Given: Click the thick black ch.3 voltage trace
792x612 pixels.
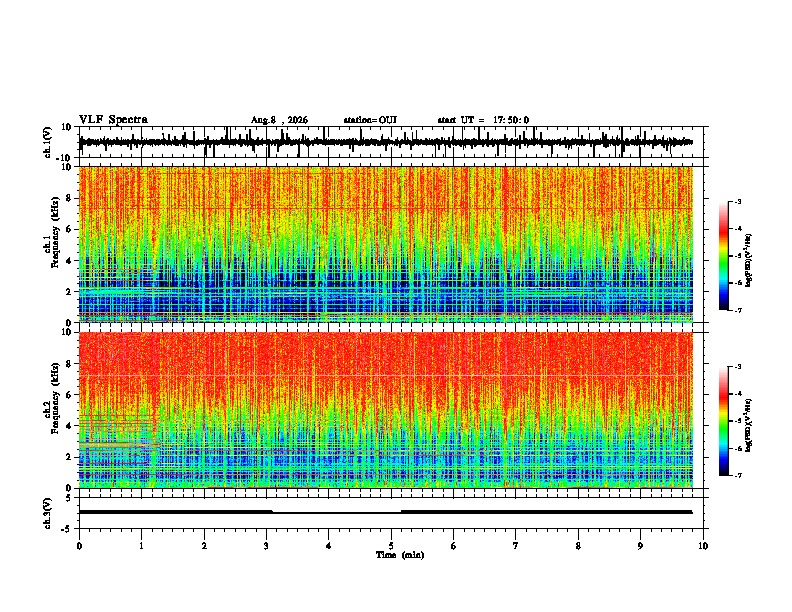Looking at the screenshot, I should [385, 512].
